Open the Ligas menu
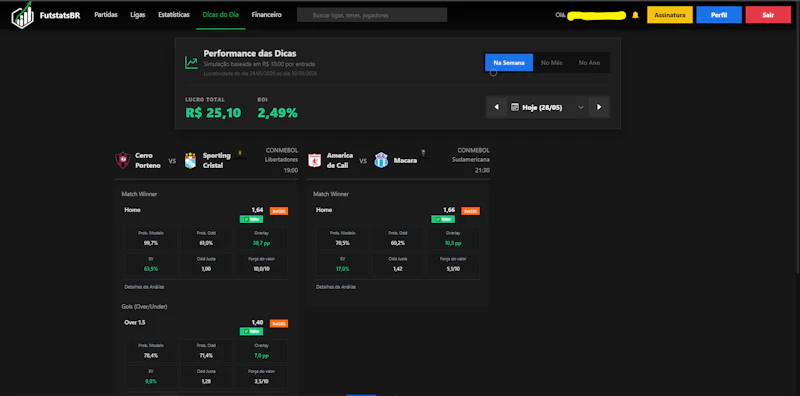Screen dimensions: 800x396 click(x=138, y=15)
